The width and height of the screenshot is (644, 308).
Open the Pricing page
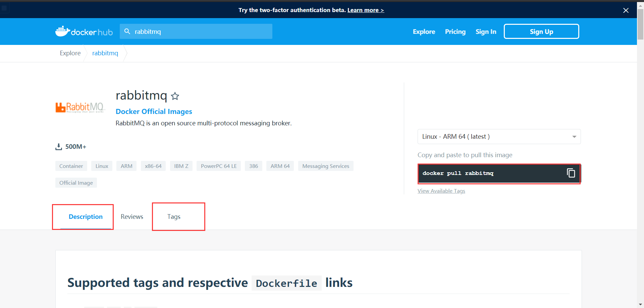(455, 32)
